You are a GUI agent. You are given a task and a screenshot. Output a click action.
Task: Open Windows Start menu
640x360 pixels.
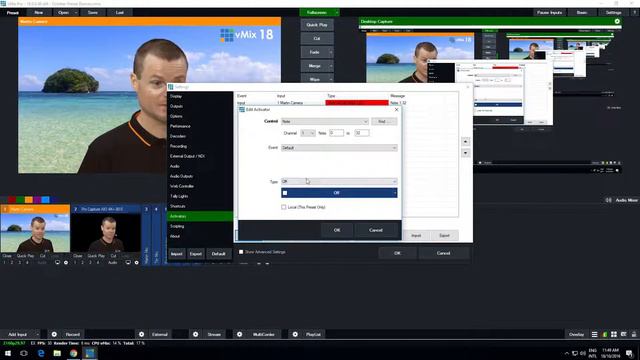(x=8, y=353)
